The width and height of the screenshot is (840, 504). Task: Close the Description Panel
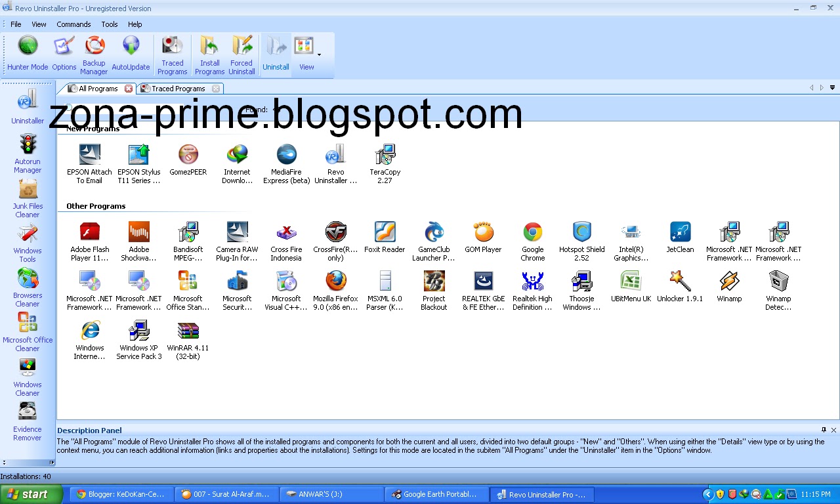[x=833, y=430]
